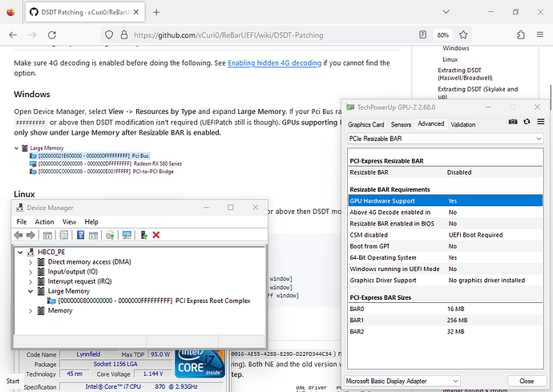Open Firefox reader view icon
This screenshot has width=553, height=392.
click(x=422, y=34)
